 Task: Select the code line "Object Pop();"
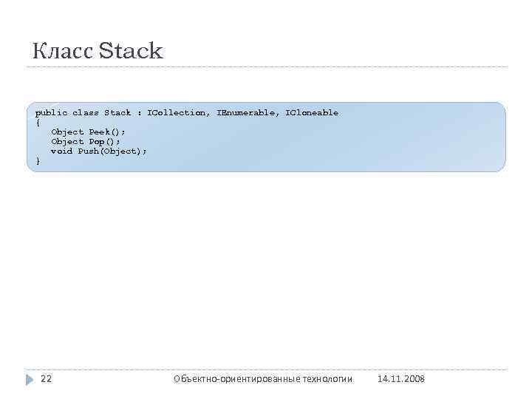coord(86,141)
